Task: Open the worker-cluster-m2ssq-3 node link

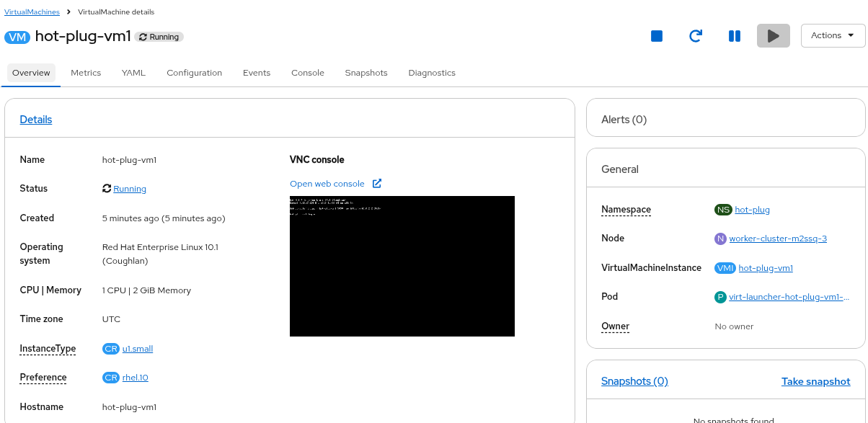Action: point(778,239)
